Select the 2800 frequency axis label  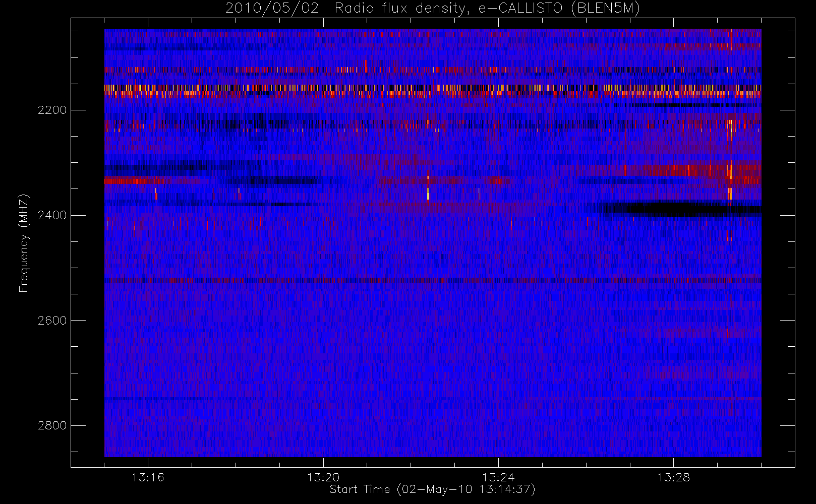click(52, 426)
